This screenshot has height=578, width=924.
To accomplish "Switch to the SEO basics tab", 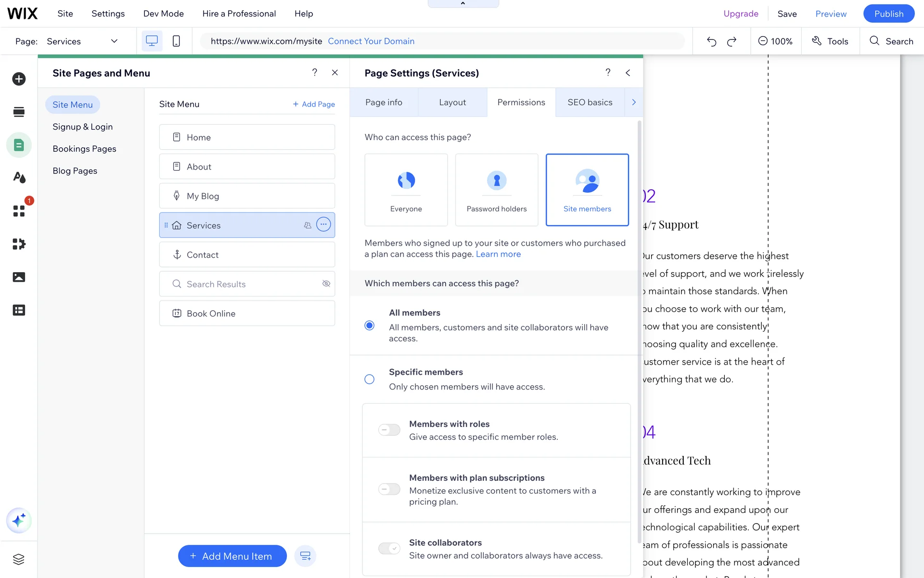I will (x=590, y=102).
